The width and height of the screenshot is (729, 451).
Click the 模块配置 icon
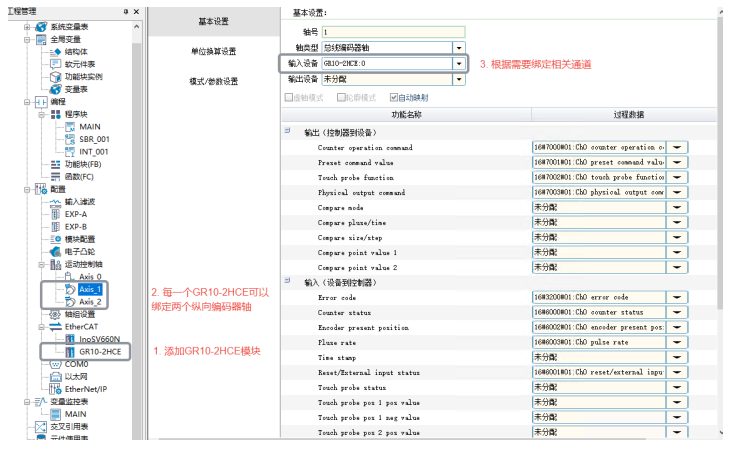(55, 239)
